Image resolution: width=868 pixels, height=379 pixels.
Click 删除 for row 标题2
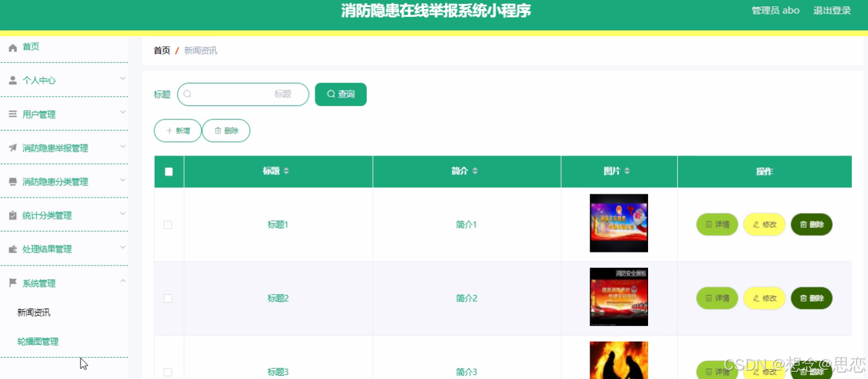[811, 298]
